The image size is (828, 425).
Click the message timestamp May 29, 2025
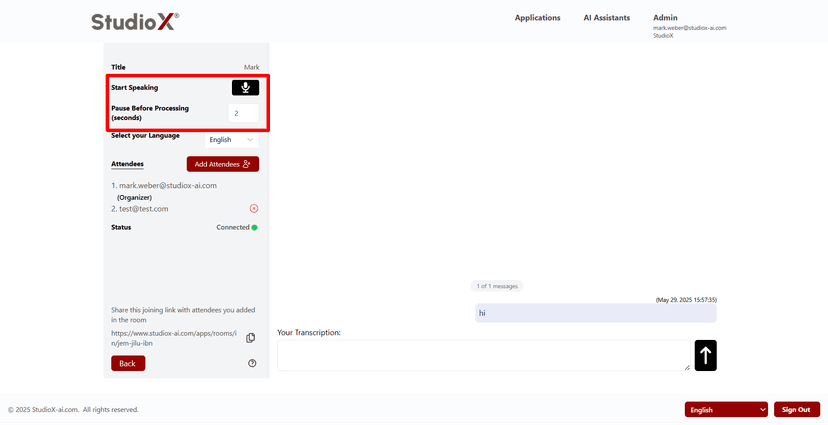coord(686,299)
